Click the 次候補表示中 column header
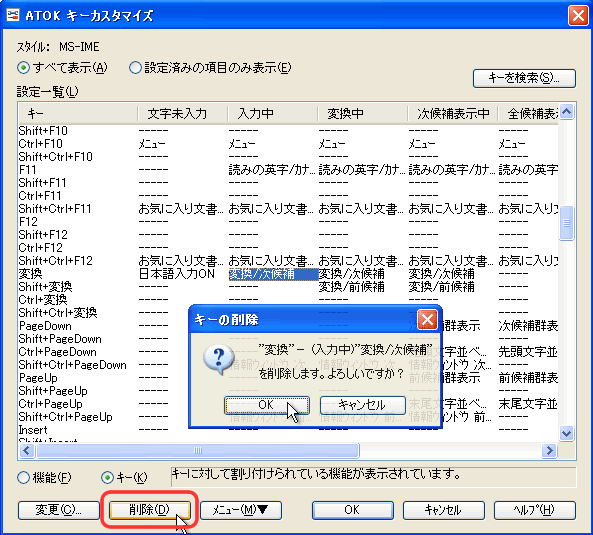The height and width of the screenshot is (535, 593). pos(452,113)
